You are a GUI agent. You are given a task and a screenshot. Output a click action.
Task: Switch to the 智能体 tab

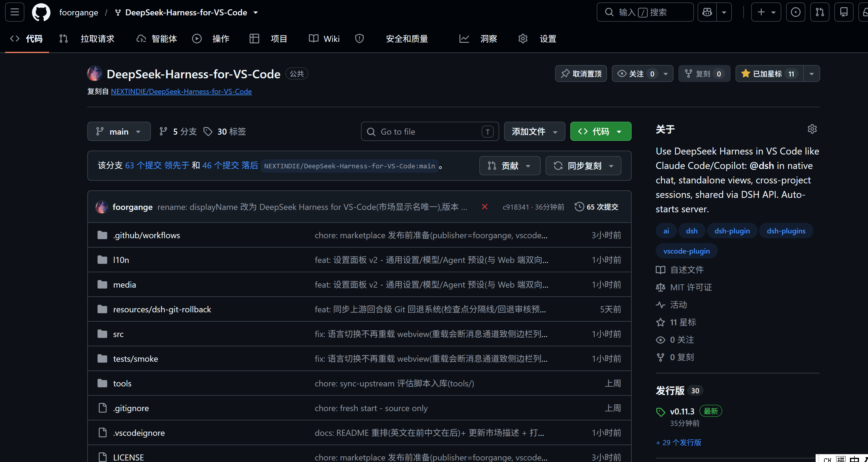click(156, 39)
